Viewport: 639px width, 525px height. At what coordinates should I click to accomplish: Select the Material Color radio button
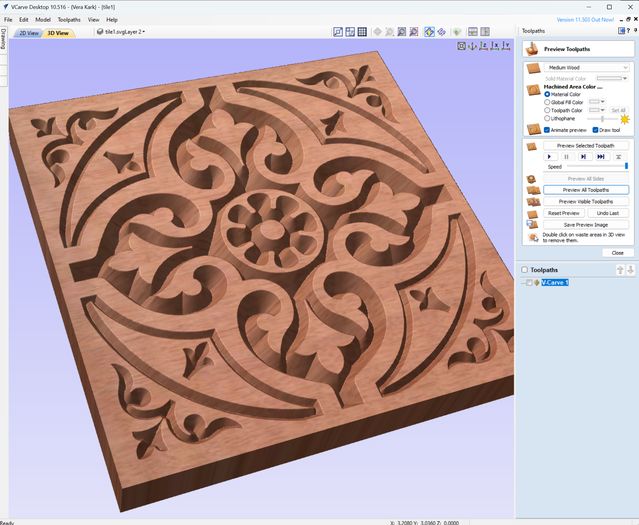pyautogui.click(x=547, y=94)
